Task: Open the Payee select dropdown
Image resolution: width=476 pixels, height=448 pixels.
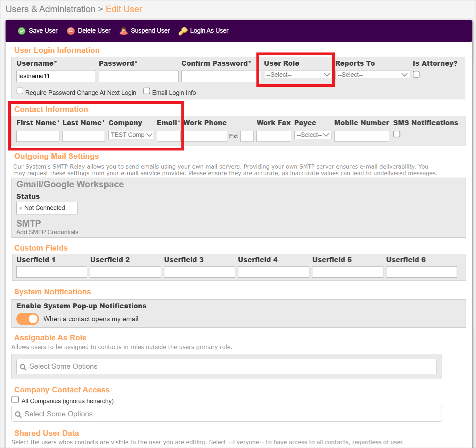Action: (x=313, y=135)
